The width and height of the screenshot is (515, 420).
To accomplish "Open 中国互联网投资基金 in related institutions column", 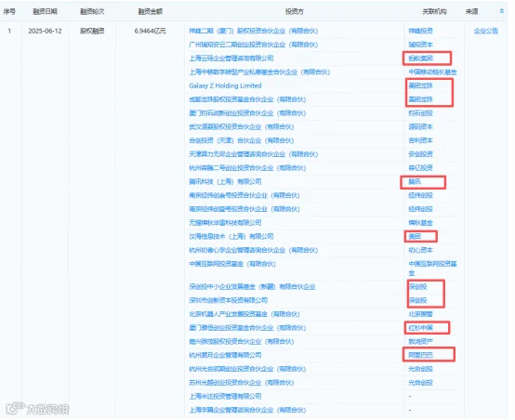I will 432,269.
